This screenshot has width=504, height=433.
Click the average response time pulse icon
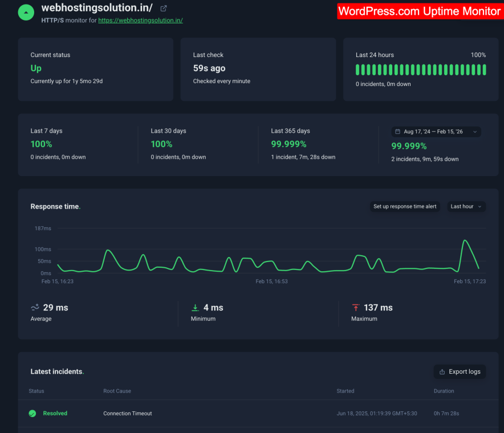click(x=34, y=307)
